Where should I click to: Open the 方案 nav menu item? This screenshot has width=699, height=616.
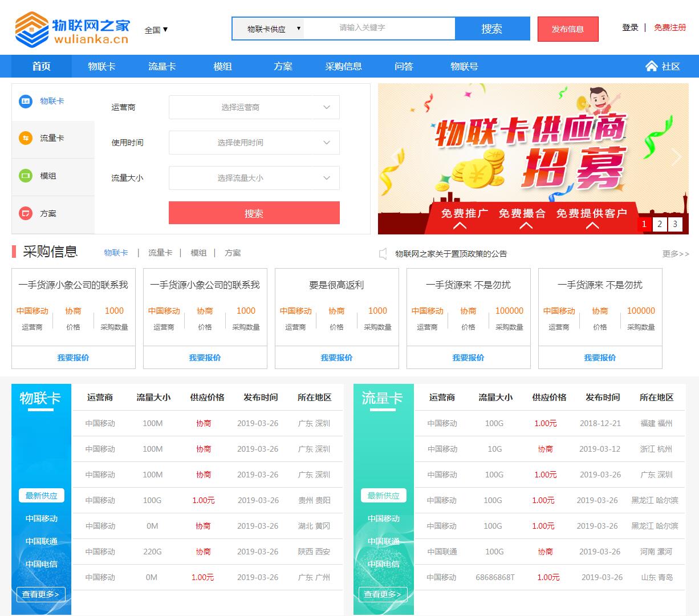[283, 66]
